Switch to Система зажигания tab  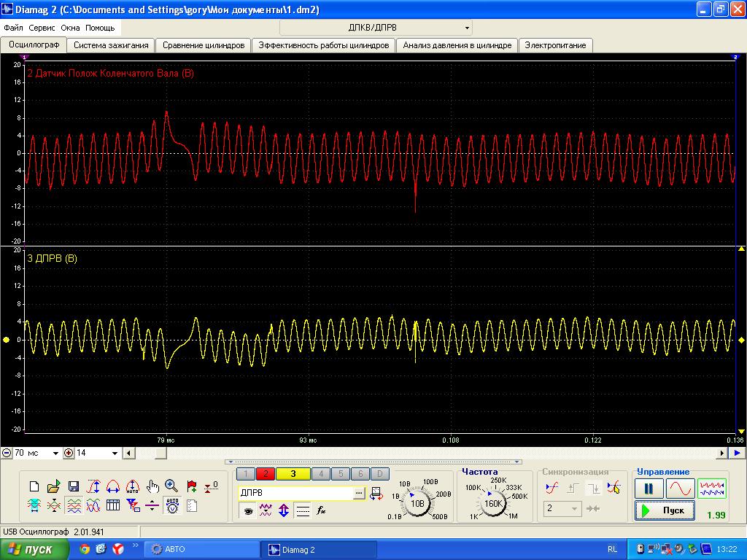coord(111,45)
